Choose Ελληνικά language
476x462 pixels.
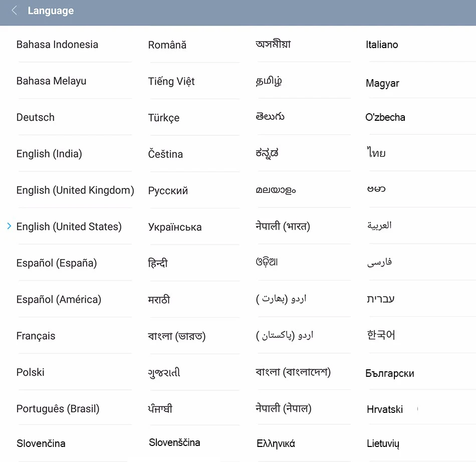(x=276, y=444)
